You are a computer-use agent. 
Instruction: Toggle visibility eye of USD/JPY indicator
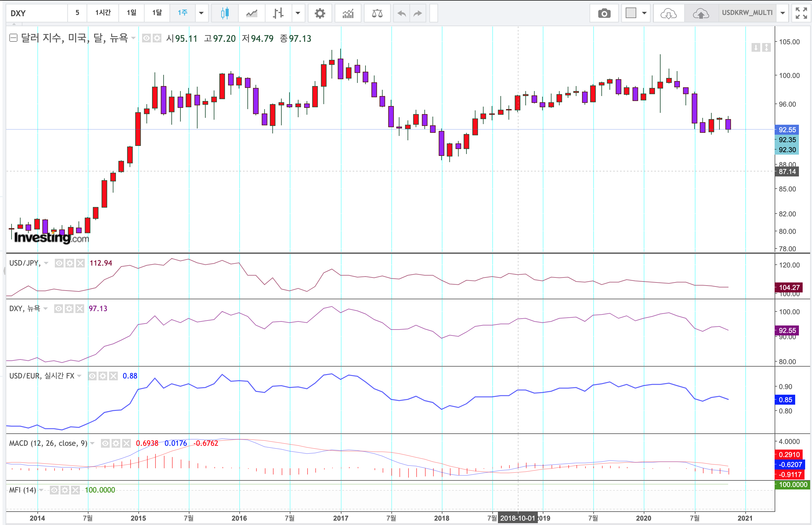click(x=59, y=263)
